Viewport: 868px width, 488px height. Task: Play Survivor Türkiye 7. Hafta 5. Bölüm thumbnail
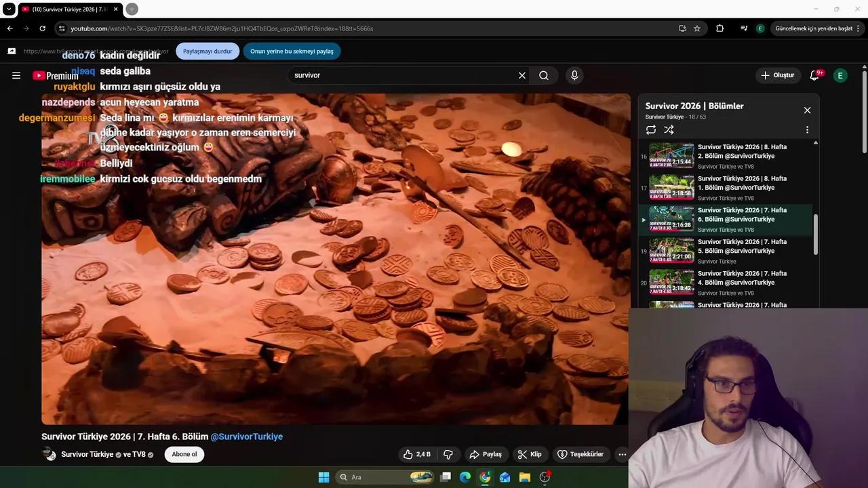671,251
